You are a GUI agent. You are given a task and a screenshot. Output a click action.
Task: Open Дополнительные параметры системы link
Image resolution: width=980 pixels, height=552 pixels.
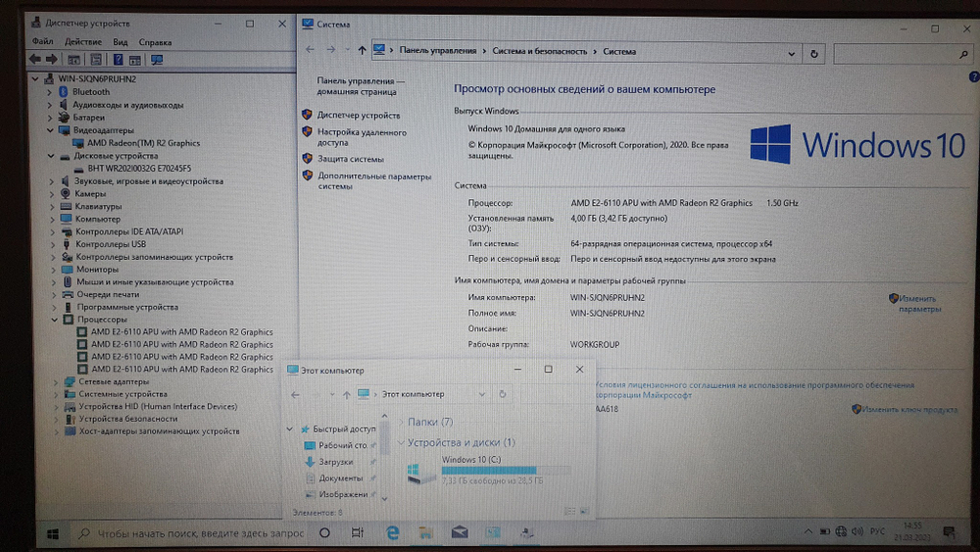[373, 181]
